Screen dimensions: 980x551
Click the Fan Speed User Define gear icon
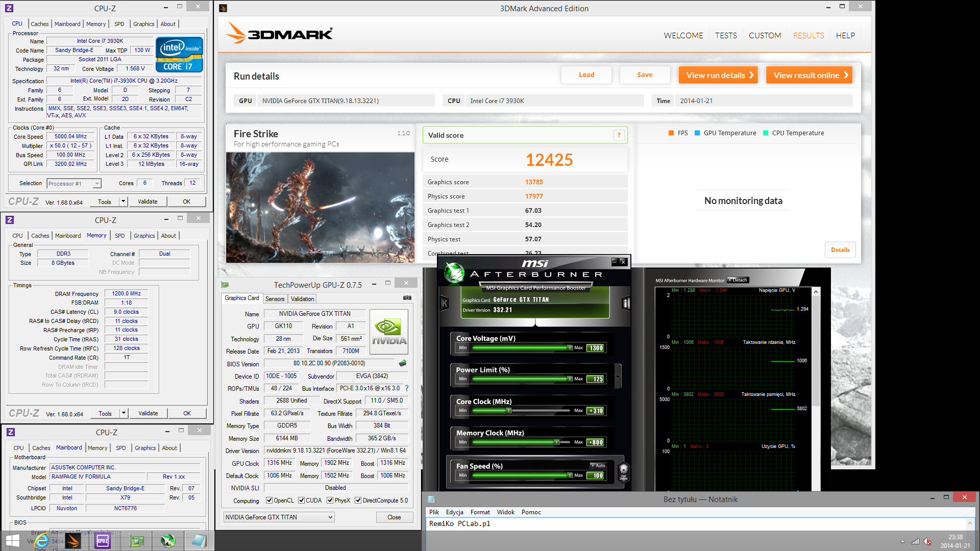(x=623, y=471)
